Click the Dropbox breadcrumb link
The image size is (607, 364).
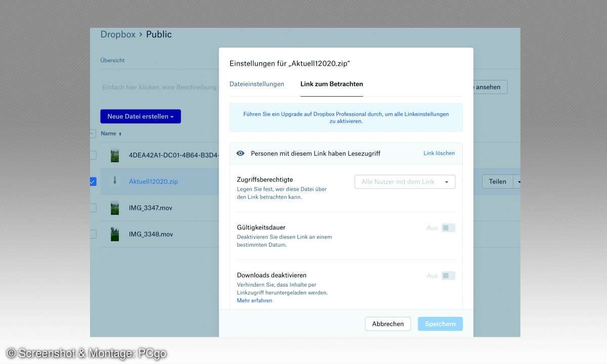(118, 34)
